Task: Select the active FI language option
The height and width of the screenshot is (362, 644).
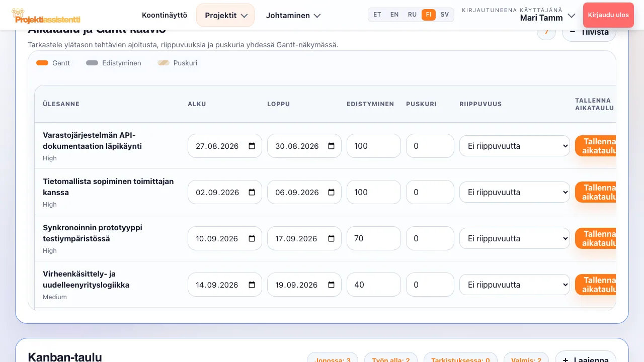Action: coord(429,15)
